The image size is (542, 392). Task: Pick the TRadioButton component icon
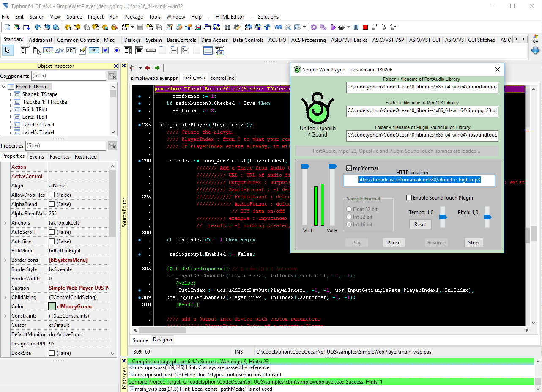117,50
